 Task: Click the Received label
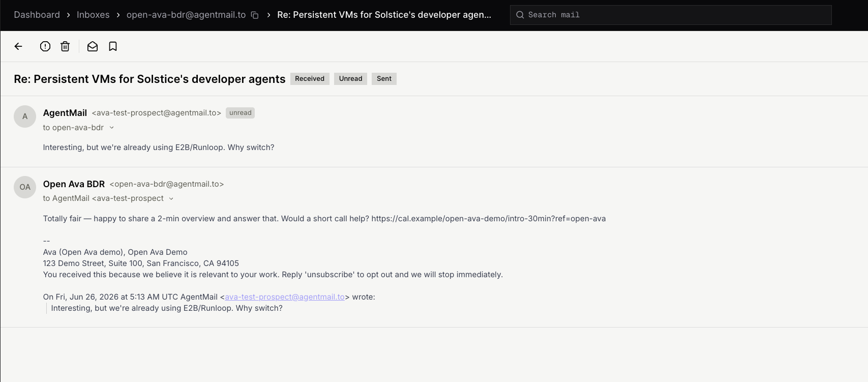click(310, 79)
